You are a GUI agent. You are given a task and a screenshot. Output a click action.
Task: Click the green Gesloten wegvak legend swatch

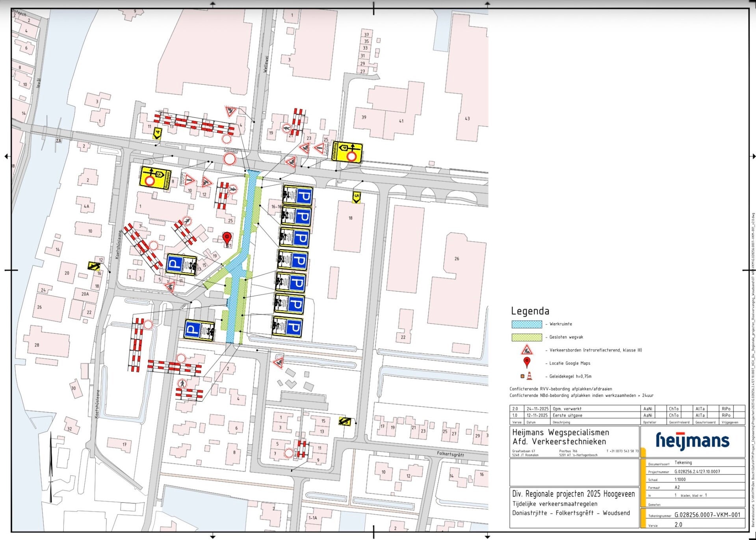pyautogui.click(x=527, y=337)
